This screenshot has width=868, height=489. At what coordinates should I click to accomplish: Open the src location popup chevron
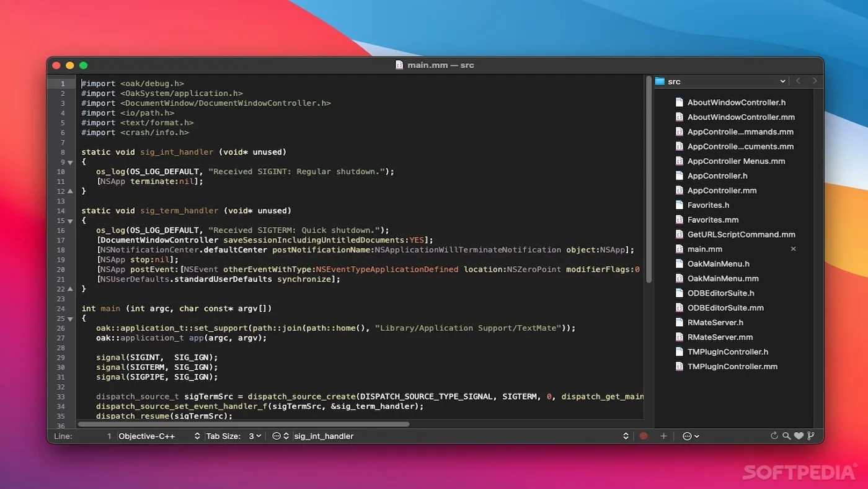click(782, 81)
